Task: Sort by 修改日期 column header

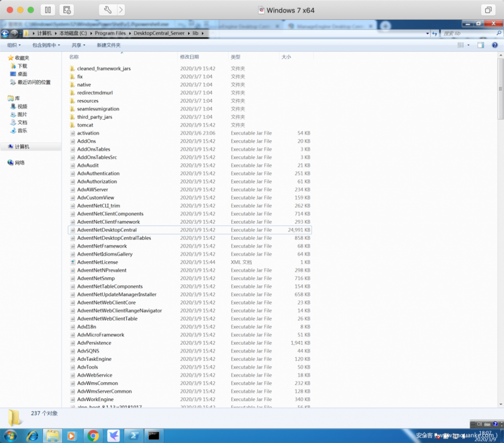Action: [190, 57]
